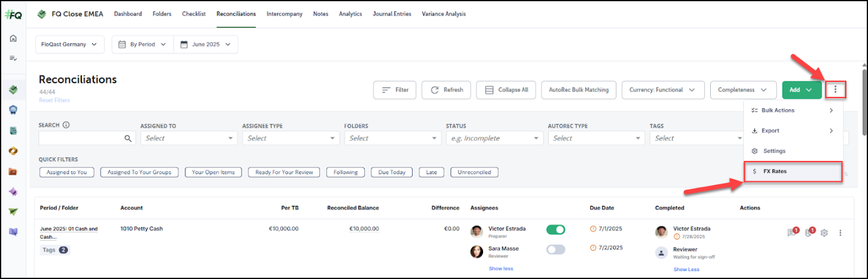Click the attachments paperclip icon on Petty Cash row

pos(809,233)
